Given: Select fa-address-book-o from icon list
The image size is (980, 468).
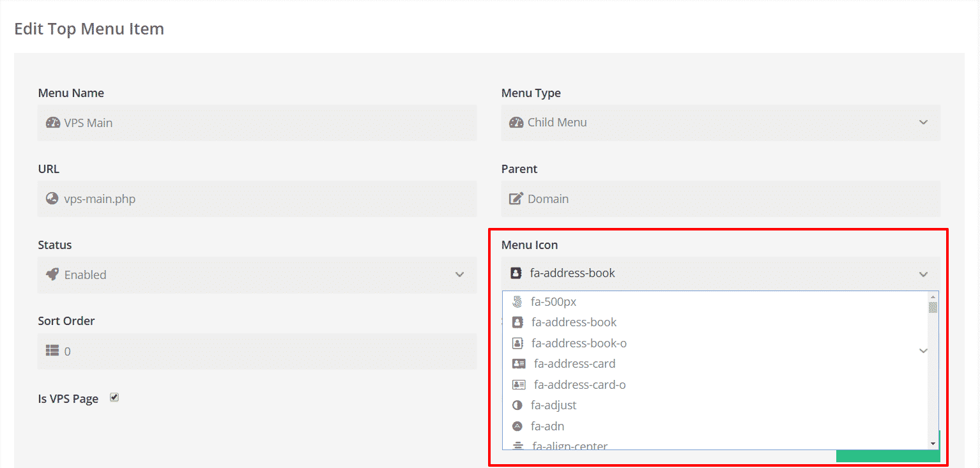Looking at the screenshot, I should (x=578, y=343).
